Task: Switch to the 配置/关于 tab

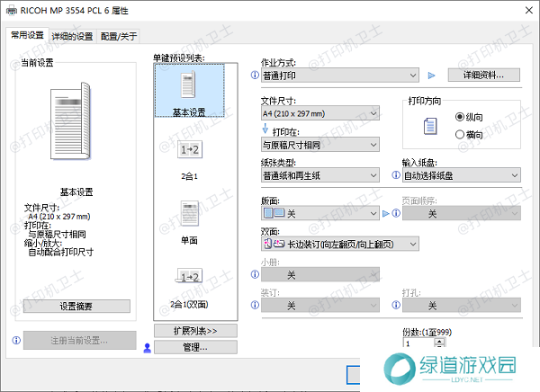Action: click(x=119, y=37)
